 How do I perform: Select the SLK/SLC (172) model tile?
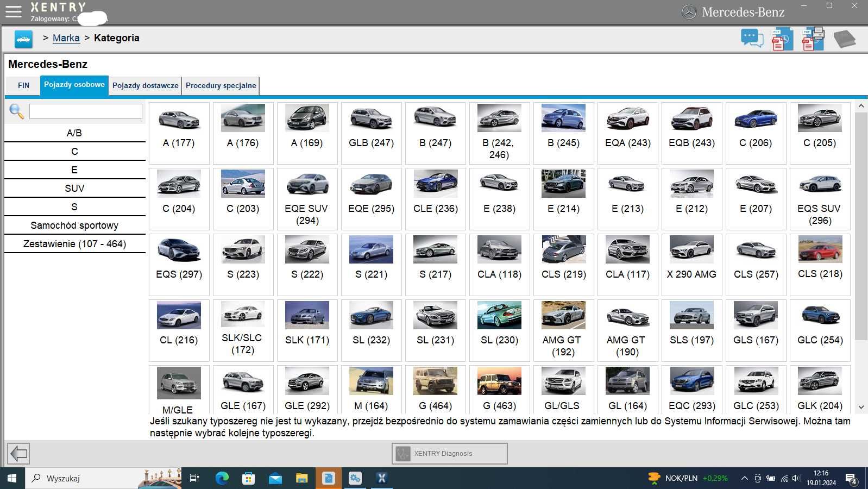click(x=243, y=330)
